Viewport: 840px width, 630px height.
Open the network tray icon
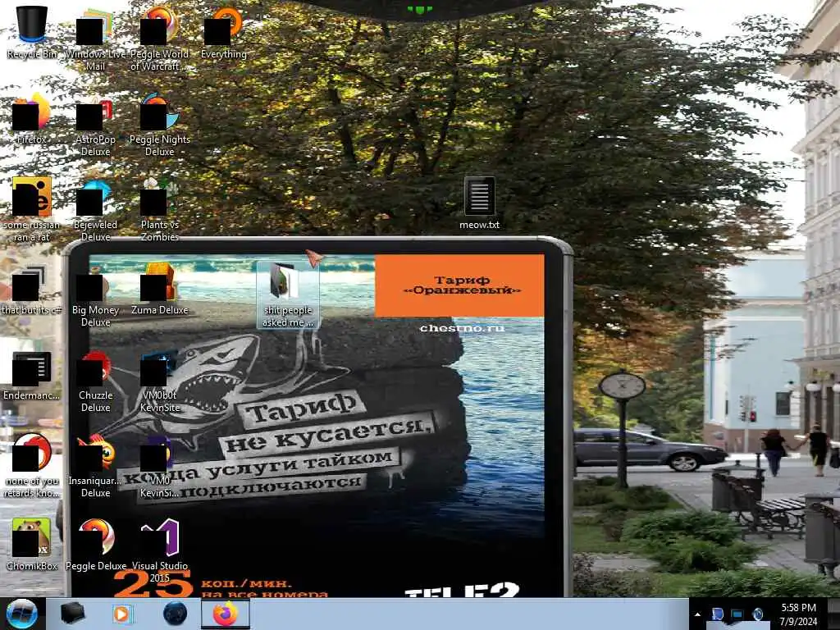coord(737,614)
